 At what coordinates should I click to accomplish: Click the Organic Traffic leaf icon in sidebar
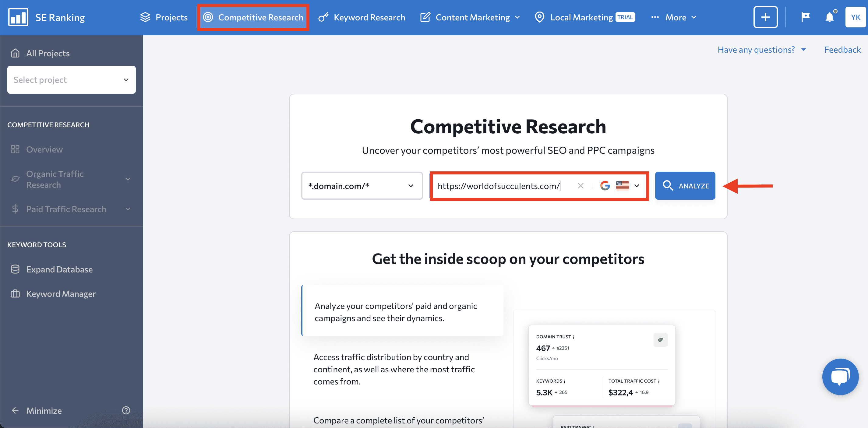tap(15, 179)
